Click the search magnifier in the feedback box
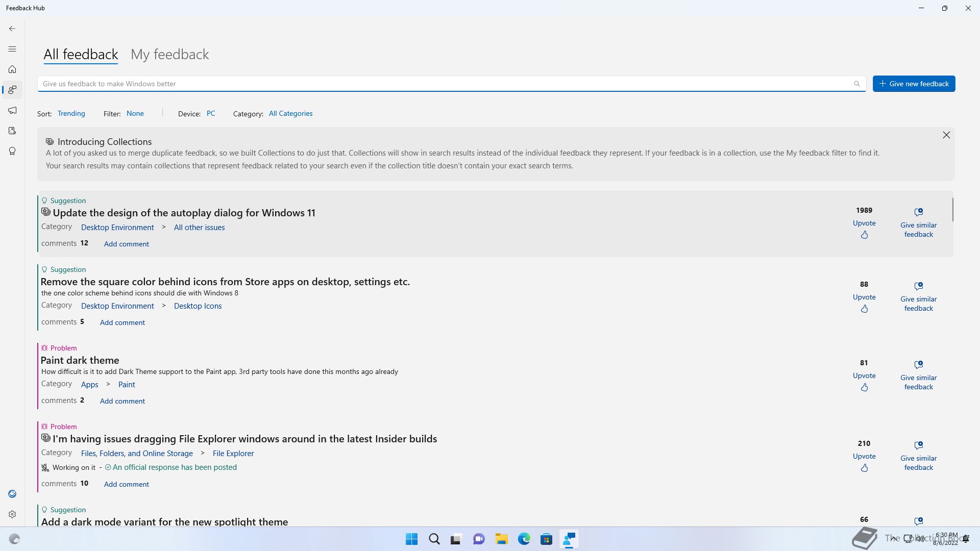The image size is (980, 551). click(x=857, y=84)
